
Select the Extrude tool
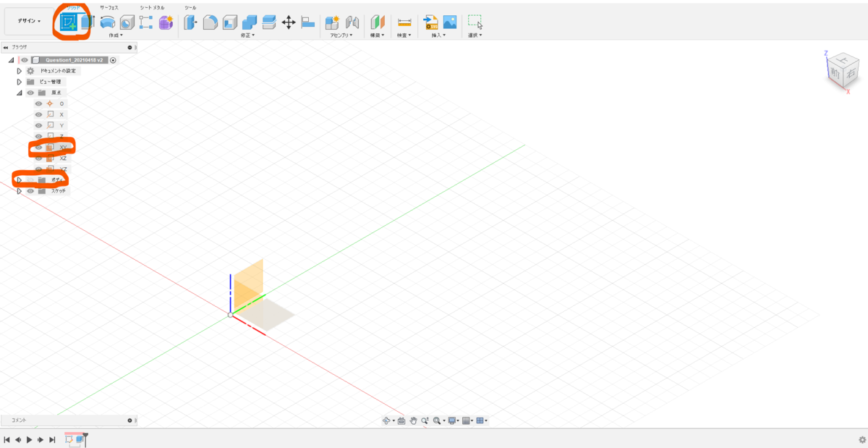pos(88,22)
